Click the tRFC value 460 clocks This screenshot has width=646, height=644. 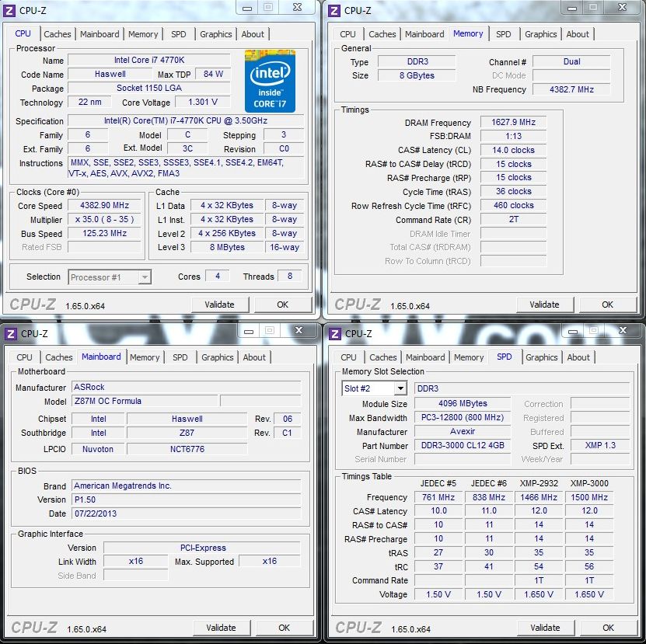coord(514,205)
